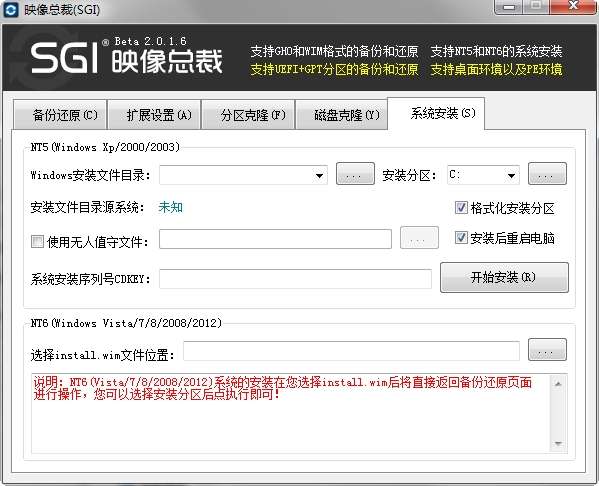Click the 开始安装(R) button
Image resolution: width=599 pixels, height=486 pixels.
pos(504,277)
